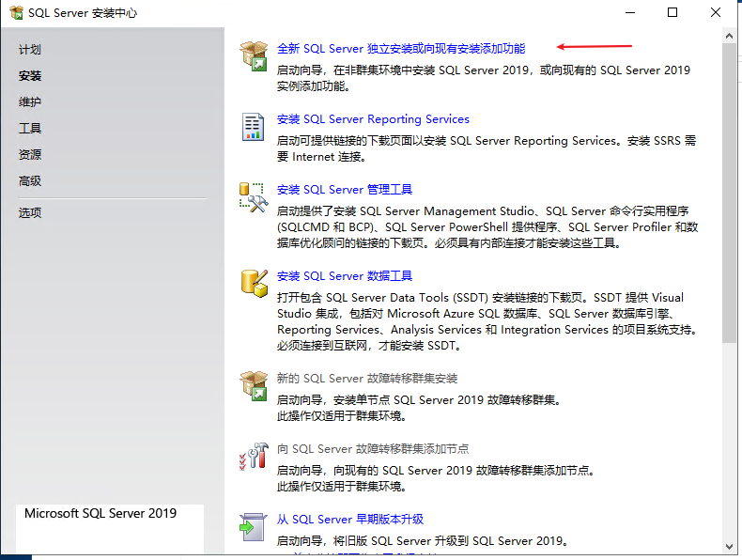This screenshot has width=742, height=560.
Task: Select 维护 in the left sidebar
Action: (x=30, y=101)
